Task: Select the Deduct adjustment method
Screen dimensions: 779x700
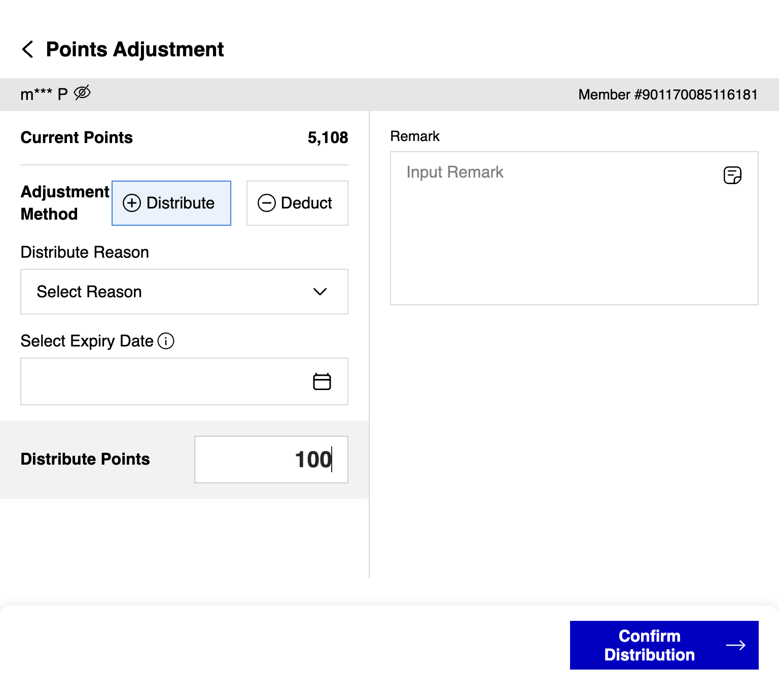Action: pos(297,203)
